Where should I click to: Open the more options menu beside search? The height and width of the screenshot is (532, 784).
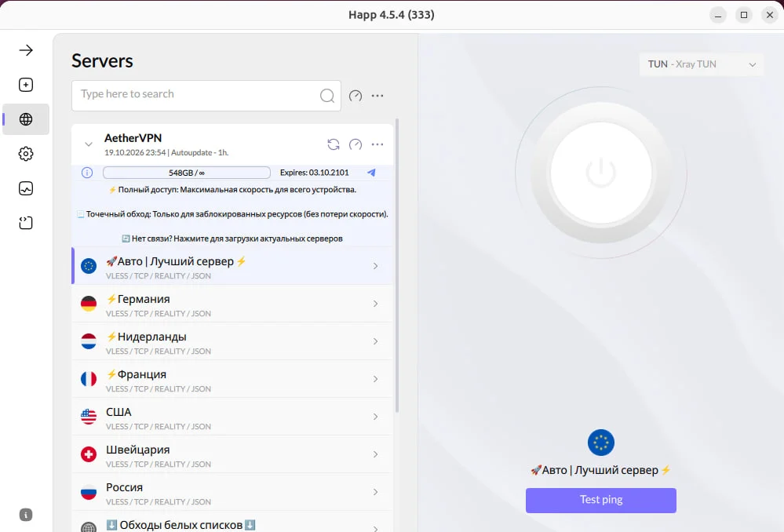(x=377, y=96)
